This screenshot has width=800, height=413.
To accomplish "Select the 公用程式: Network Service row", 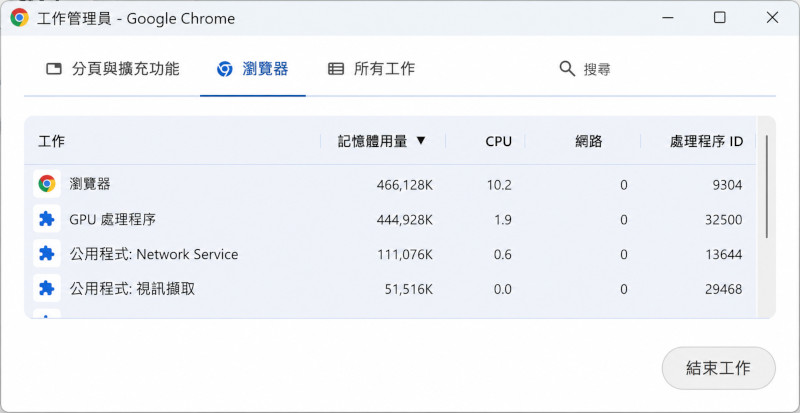I will point(390,254).
